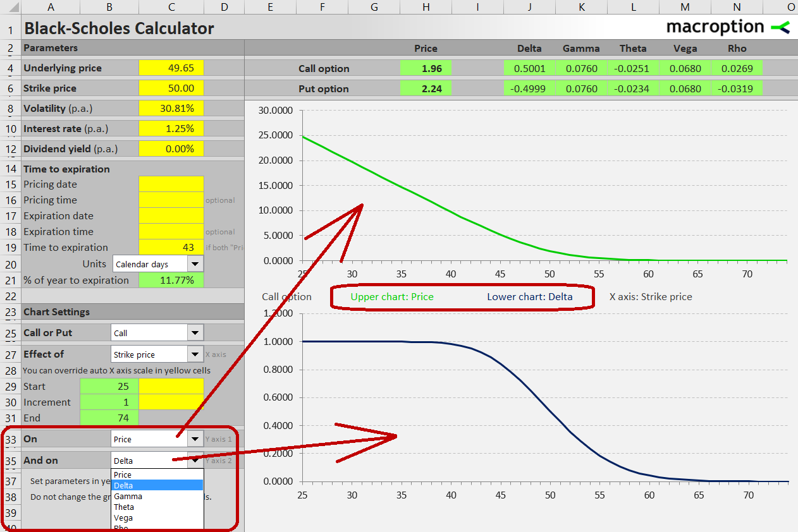
Task: Click the 'X axis: Strike price' label
Action: click(651, 296)
